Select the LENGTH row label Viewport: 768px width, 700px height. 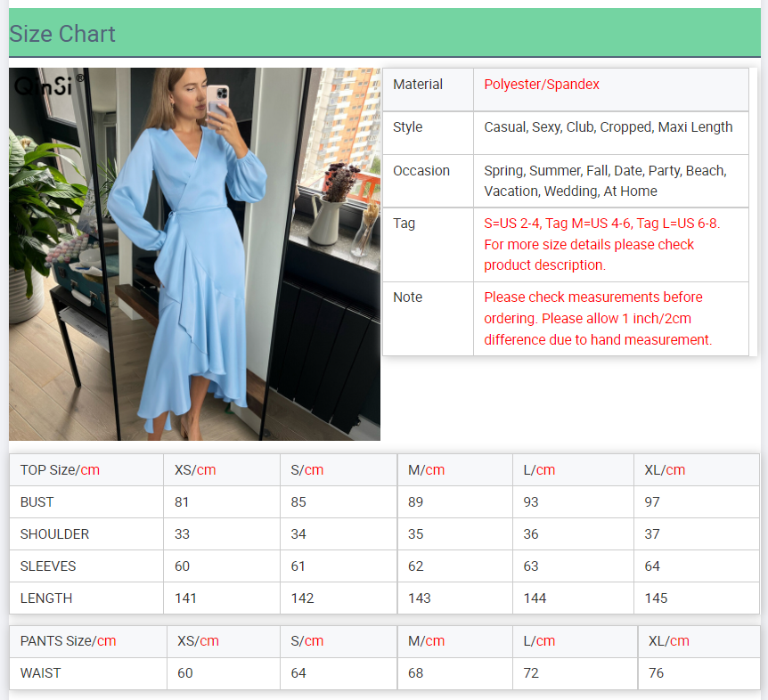pos(46,598)
